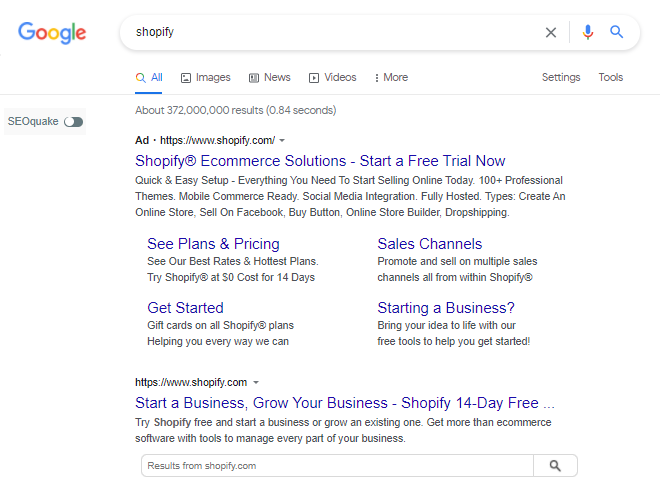Click the blue magnifier search icon
This screenshot has width=660, height=493.
[617, 32]
